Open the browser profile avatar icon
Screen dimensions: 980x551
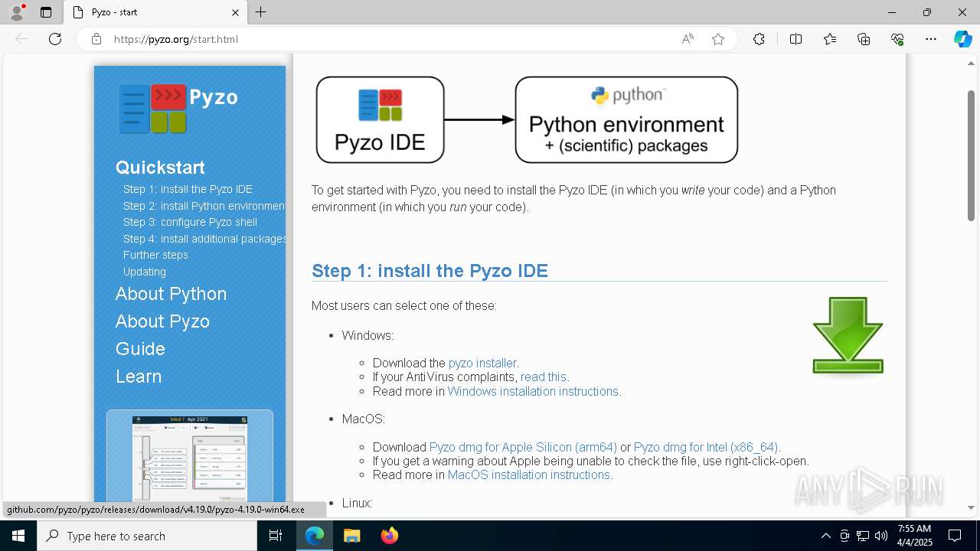tap(17, 12)
